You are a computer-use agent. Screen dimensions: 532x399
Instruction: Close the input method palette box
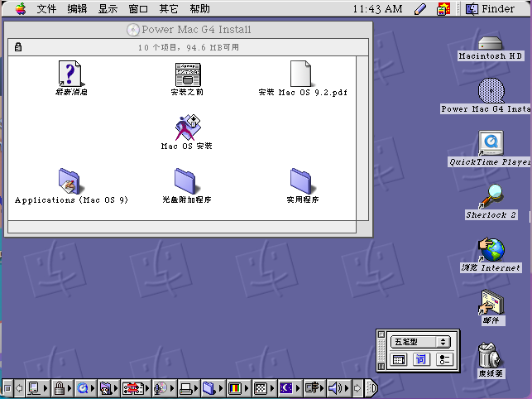pyautogui.click(x=381, y=334)
